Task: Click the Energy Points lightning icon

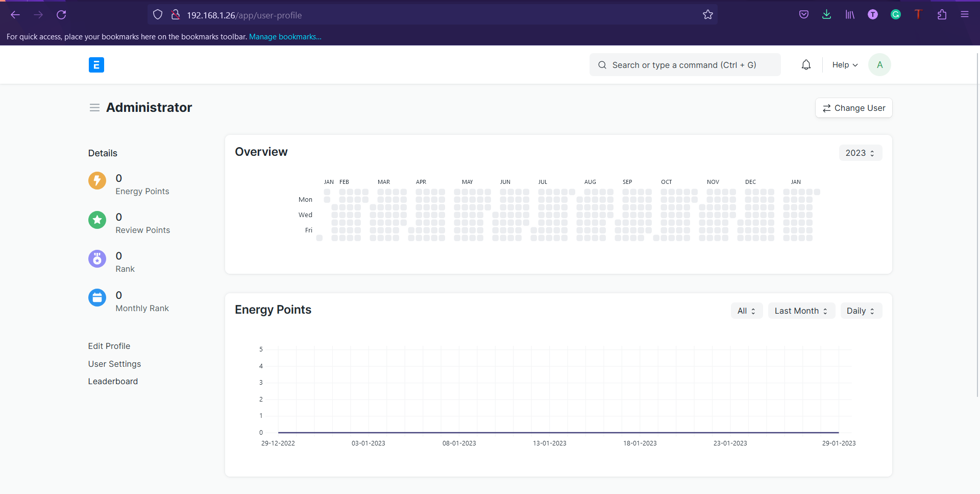Action: tap(97, 181)
